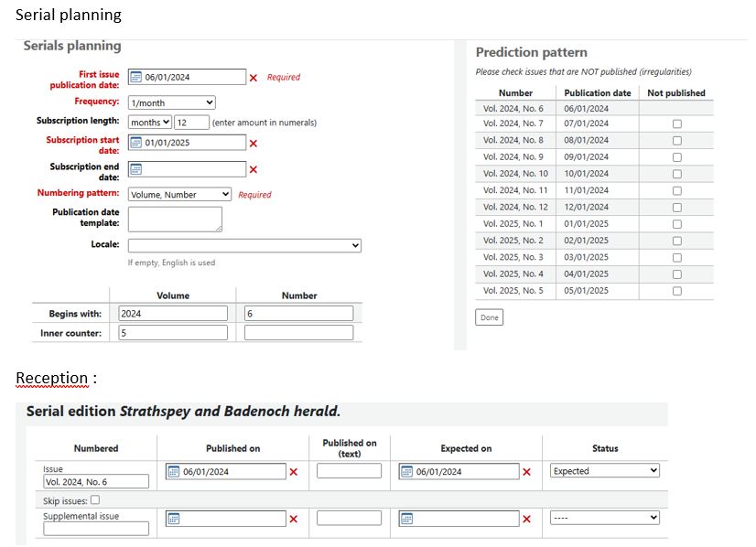Image resolution: width=756 pixels, height=547 pixels.
Task: Click the Done button
Action: click(x=489, y=317)
